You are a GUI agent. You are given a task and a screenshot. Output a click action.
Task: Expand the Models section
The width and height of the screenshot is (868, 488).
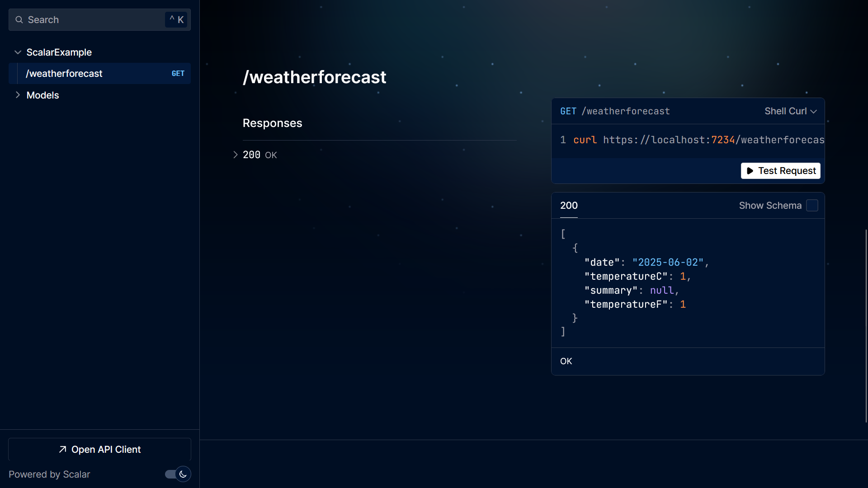click(x=18, y=95)
